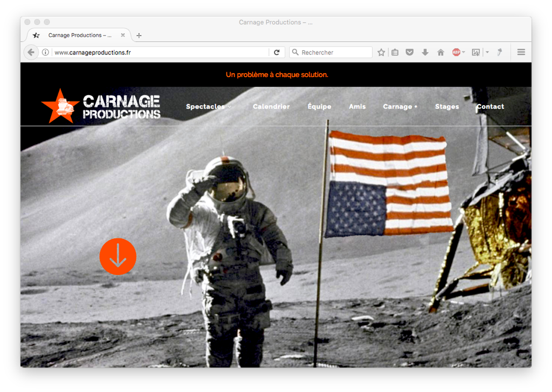This screenshot has height=392, width=552.
Task: Open the Spectacles menu
Action: click(205, 106)
